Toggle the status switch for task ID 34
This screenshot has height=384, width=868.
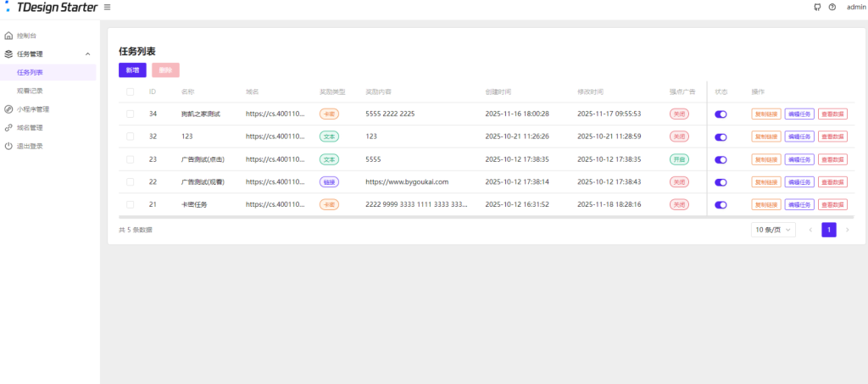[721, 114]
